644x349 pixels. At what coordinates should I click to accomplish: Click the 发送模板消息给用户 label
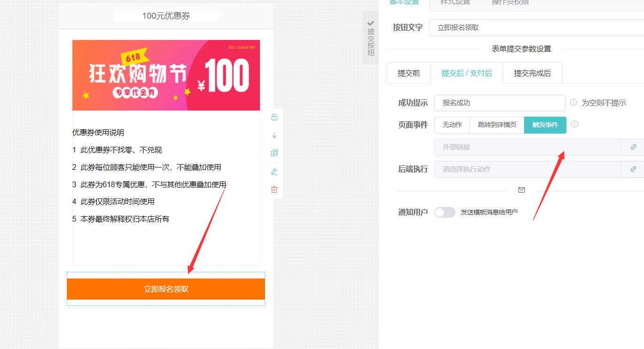pos(489,213)
